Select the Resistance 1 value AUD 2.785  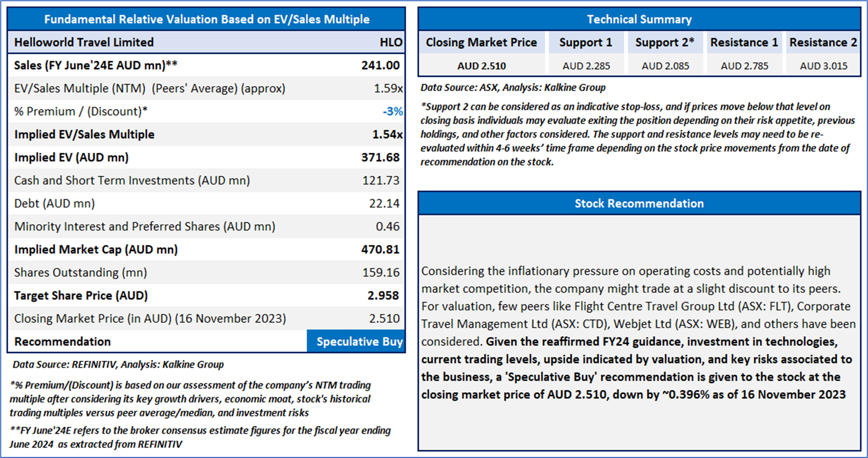tap(744, 66)
